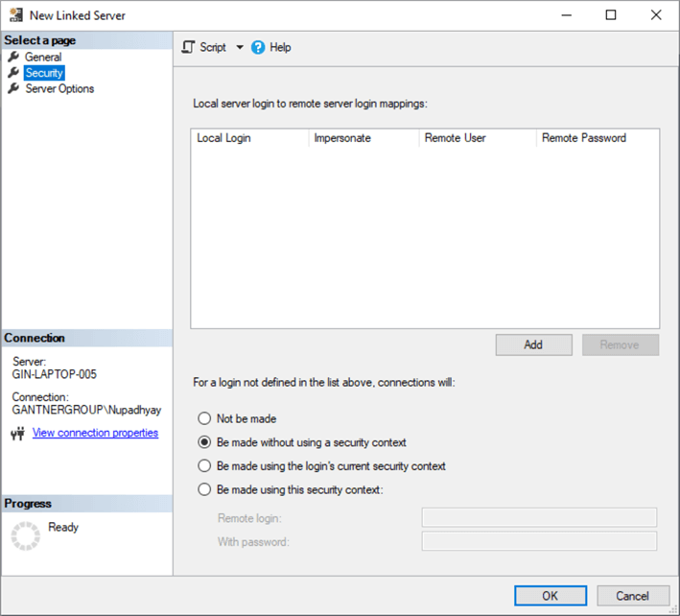Switch to the Server Options page
The width and height of the screenshot is (680, 616).
[x=59, y=89]
